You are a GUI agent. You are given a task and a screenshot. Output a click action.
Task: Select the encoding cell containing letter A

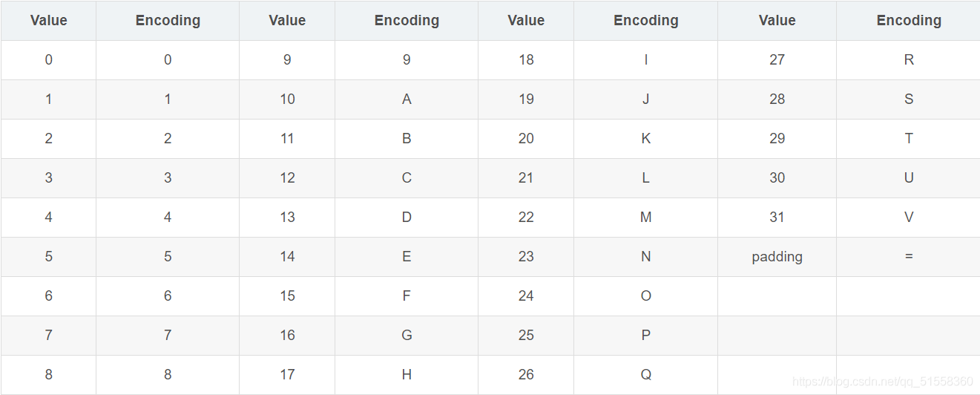pos(407,99)
